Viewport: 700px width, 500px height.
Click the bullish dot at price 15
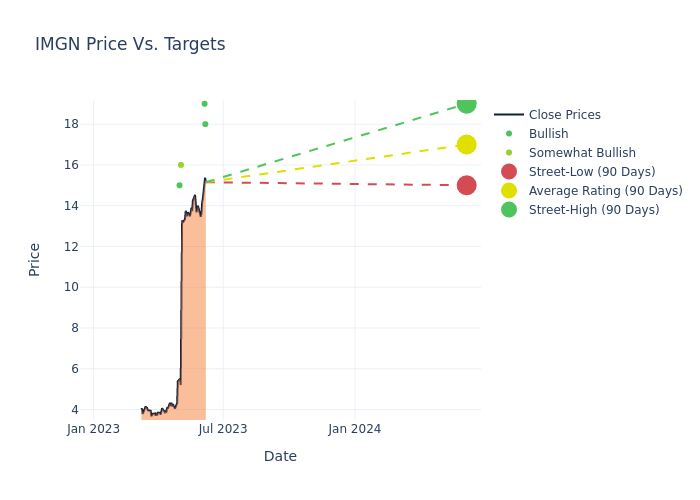pos(180,185)
